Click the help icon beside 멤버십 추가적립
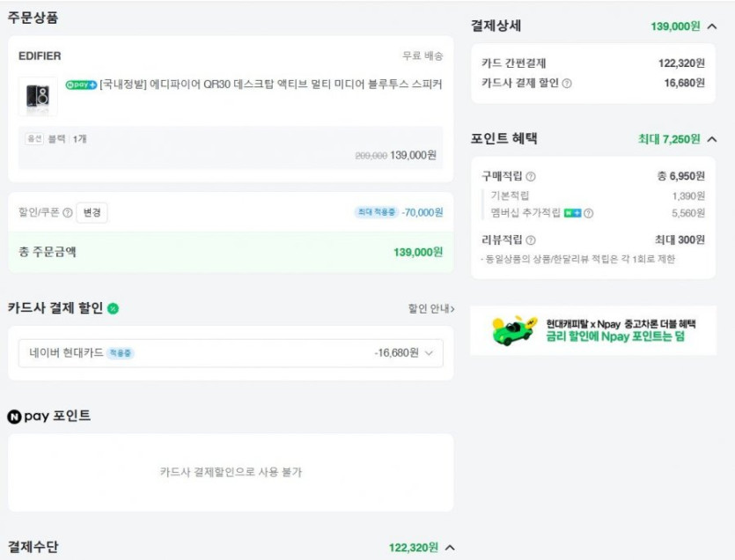This screenshot has height=560, width=735. tap(588, 213)
